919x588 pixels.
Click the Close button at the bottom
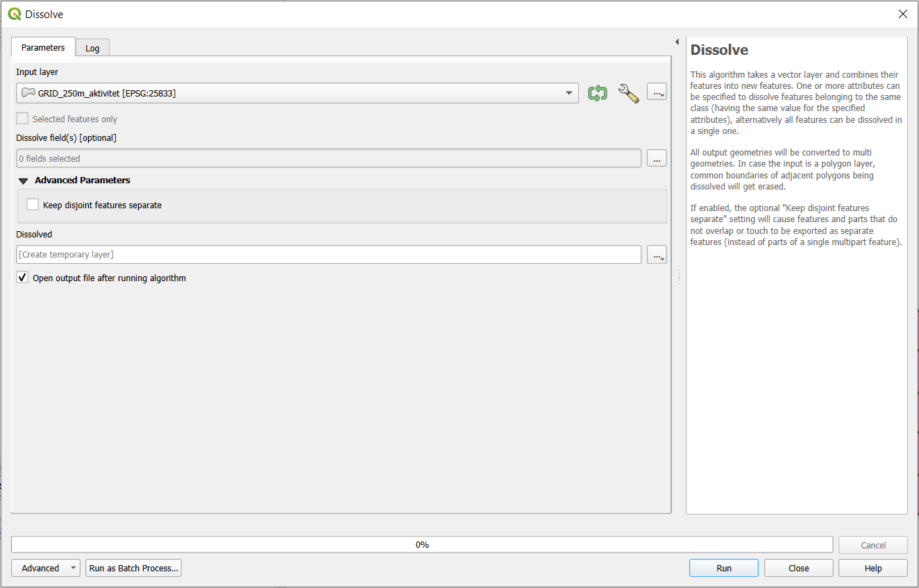coord(799,568)
